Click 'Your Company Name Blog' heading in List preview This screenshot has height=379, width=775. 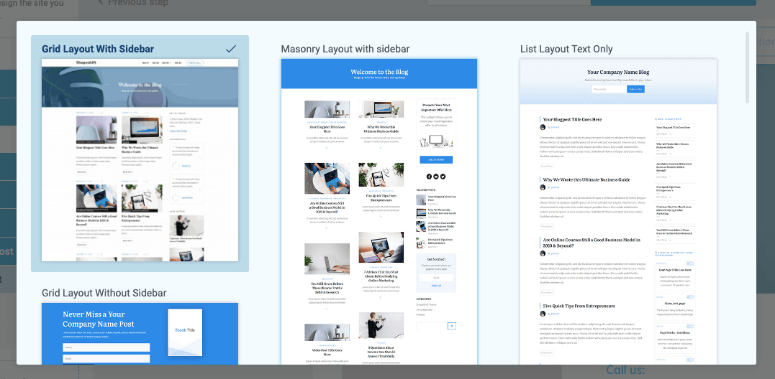click(x=618, y=72)
